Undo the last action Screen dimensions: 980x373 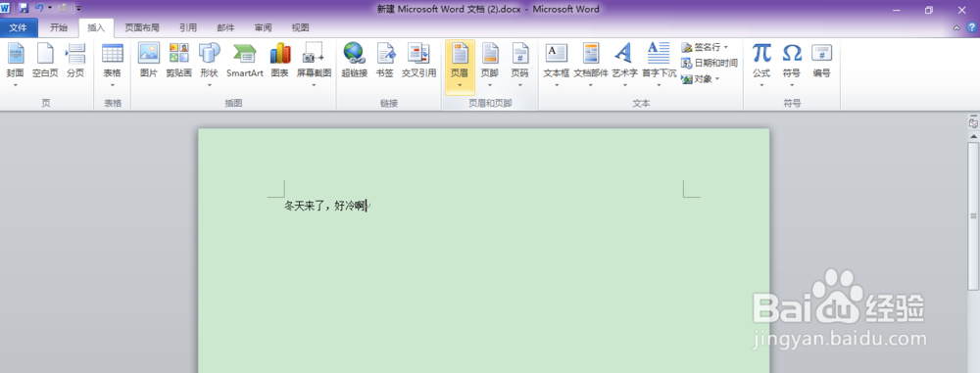pos(39,9)
